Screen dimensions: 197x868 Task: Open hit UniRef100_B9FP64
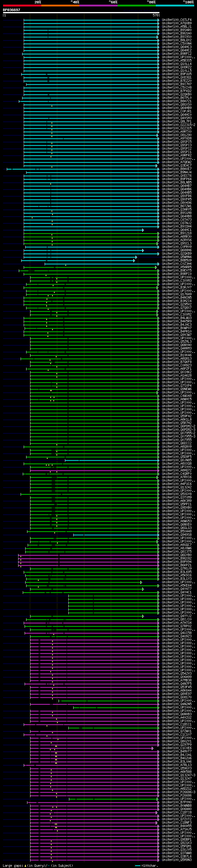[x=177, y=179]
